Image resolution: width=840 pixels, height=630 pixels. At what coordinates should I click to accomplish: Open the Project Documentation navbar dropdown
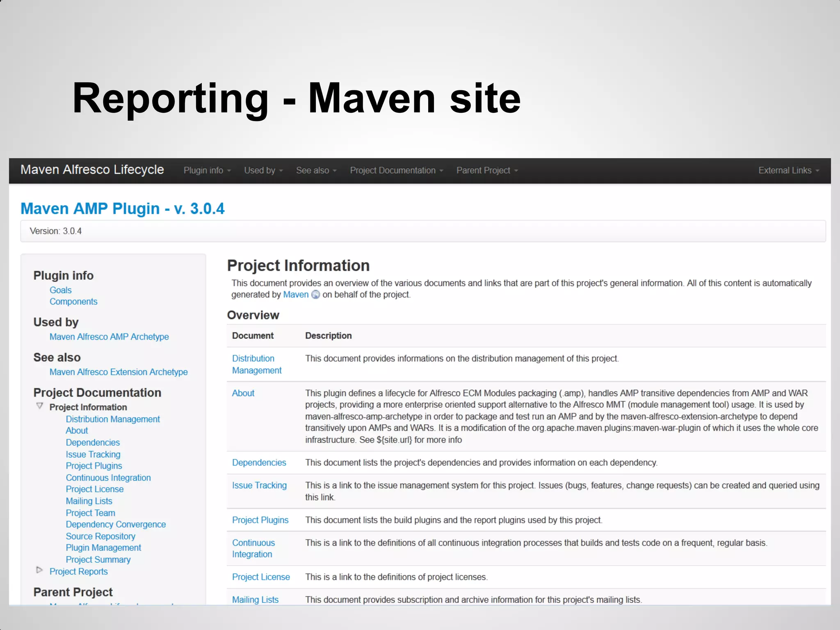(x=397, y=170)
